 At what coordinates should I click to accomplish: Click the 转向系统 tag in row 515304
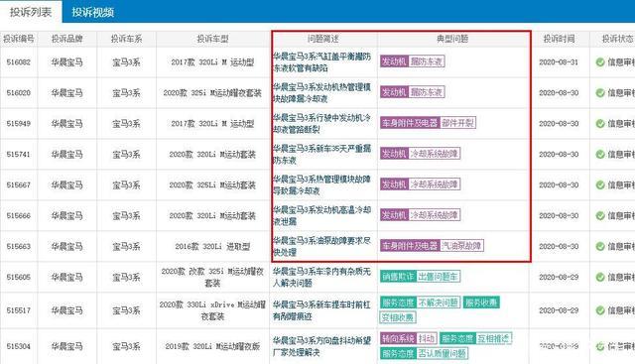click(398, 338)
